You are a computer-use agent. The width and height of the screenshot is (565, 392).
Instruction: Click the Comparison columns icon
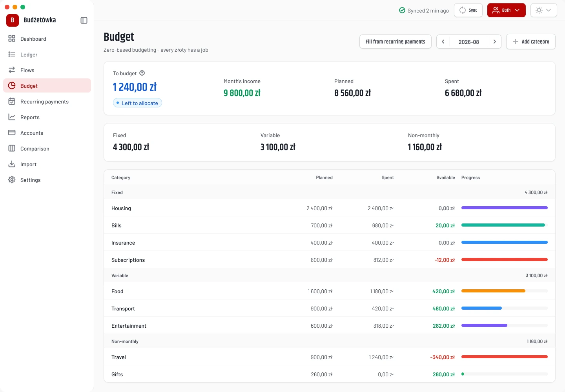(12, 148)
